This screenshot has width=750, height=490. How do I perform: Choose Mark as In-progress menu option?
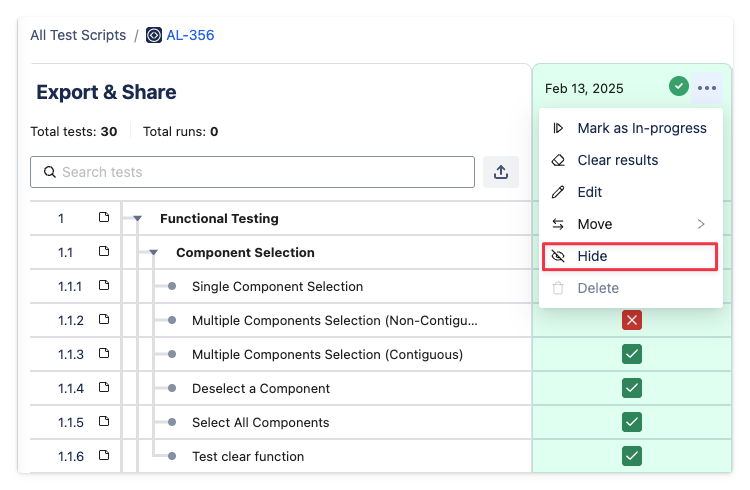coord(641,128)
